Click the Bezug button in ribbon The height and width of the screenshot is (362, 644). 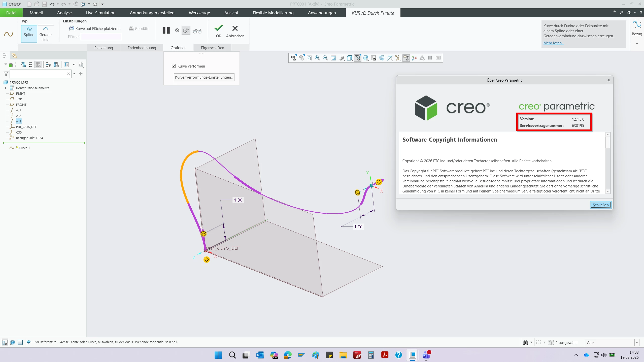pos(637,28)
